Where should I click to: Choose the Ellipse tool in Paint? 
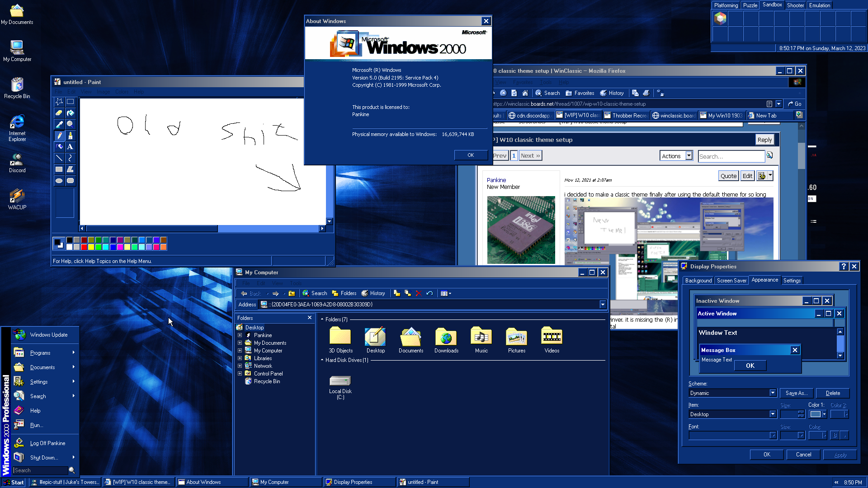click(59, 181)
